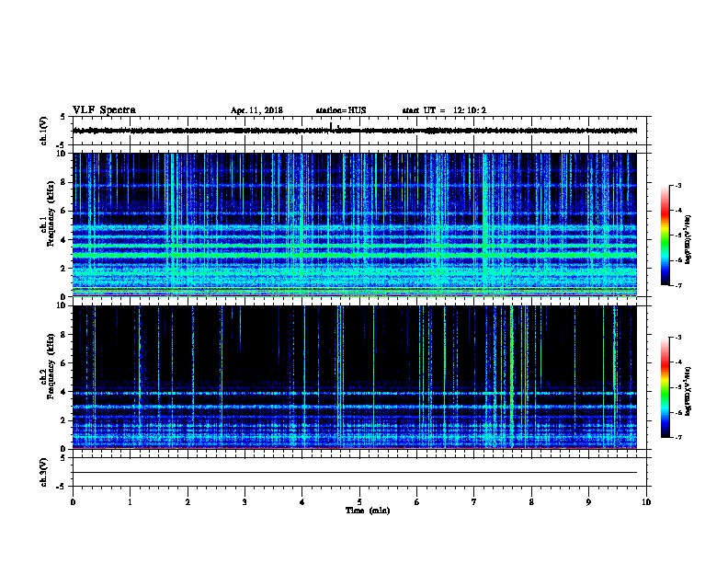Click the ch.1 voltage waveform trace
728x563 pixels.
pos(355,131)
